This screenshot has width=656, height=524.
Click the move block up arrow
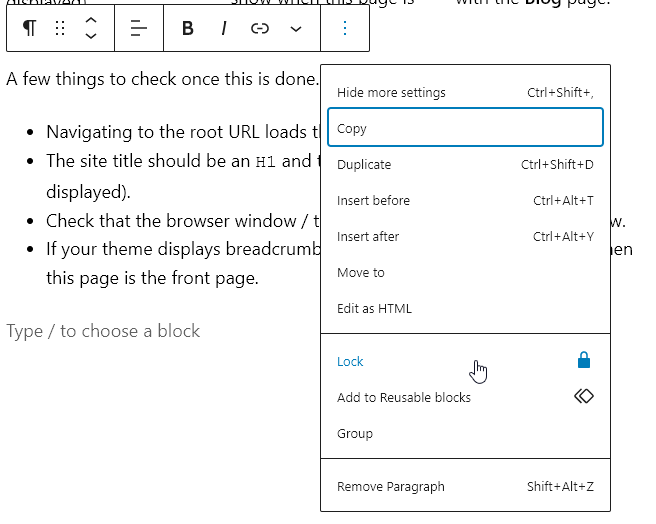click(x=91, y=20)
